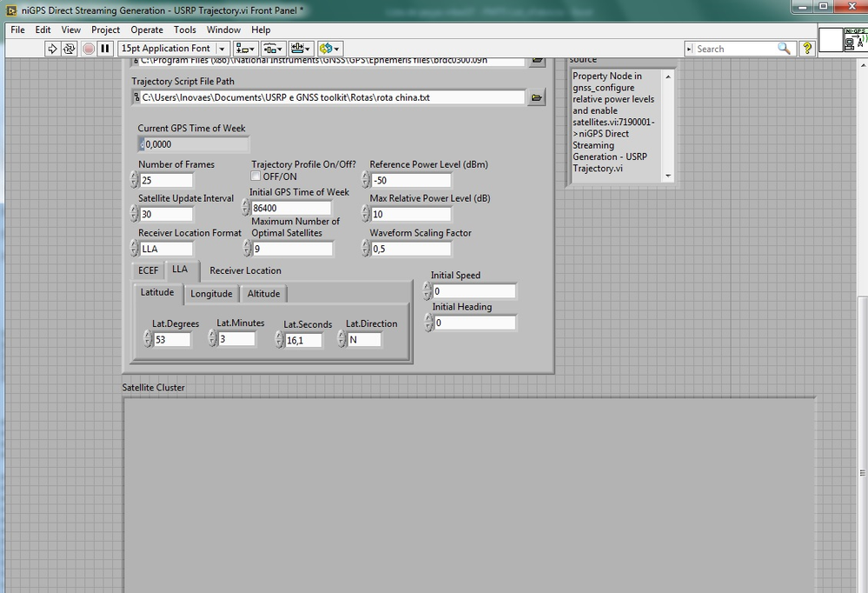The image size is (868, 593).
Task: Click the Initial Heading stepper arrows
Action: point(429,322)
